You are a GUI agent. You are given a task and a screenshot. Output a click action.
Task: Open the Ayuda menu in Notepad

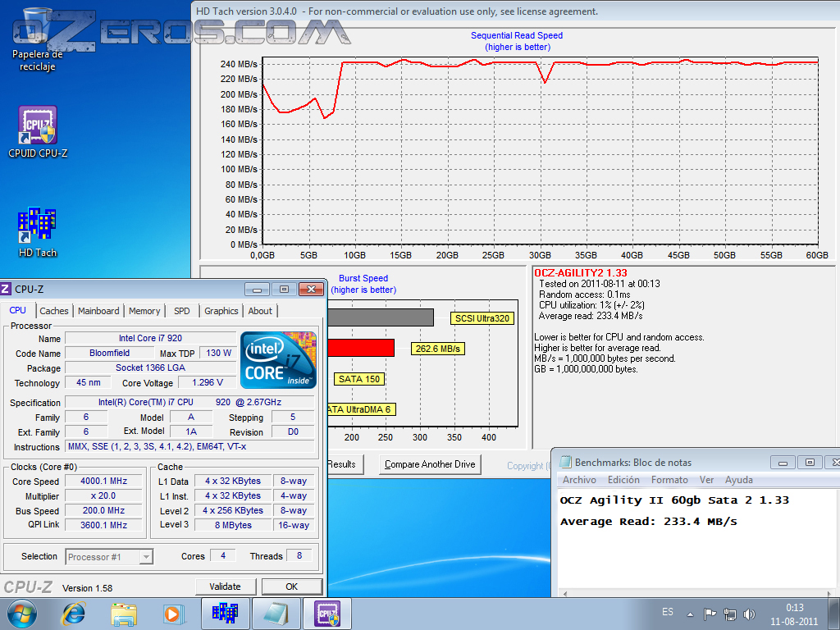pos(739,480)
